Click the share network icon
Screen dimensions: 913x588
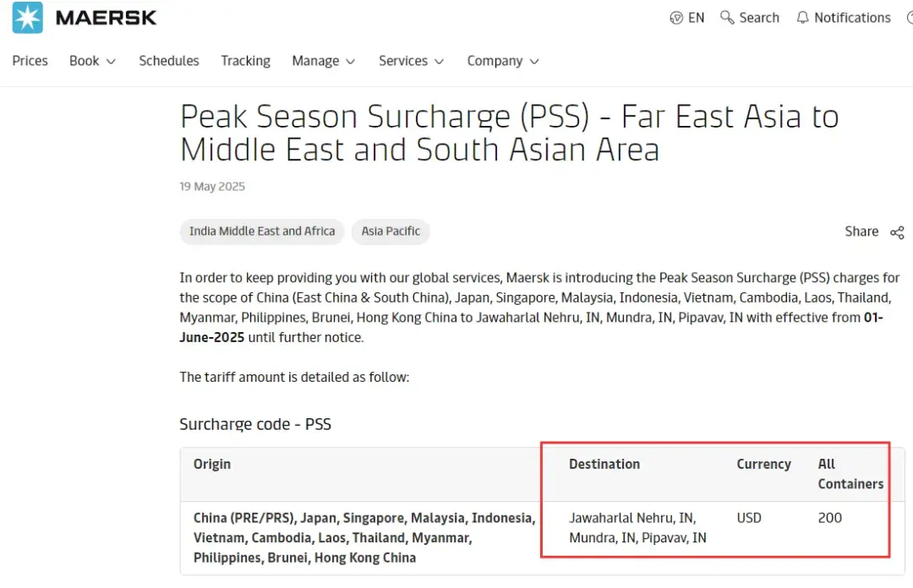[897, 232]
